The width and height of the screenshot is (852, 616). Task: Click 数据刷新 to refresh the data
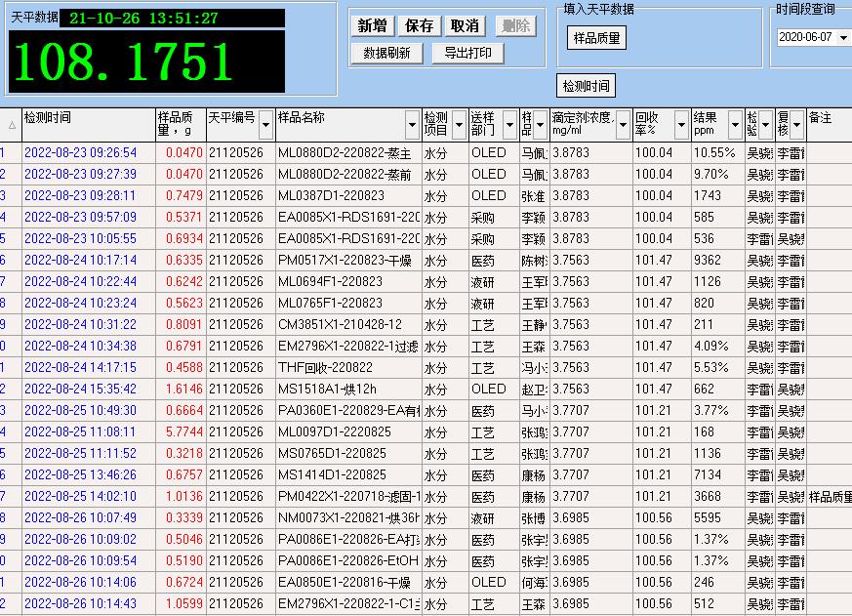coord(385,53)
